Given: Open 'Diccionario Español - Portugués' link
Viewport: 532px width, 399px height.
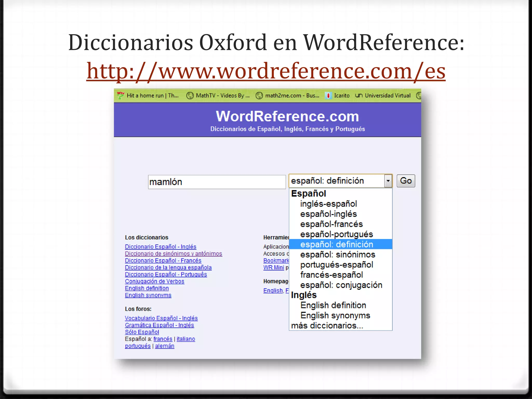Looking at the screenshot, I should point(166,275).
